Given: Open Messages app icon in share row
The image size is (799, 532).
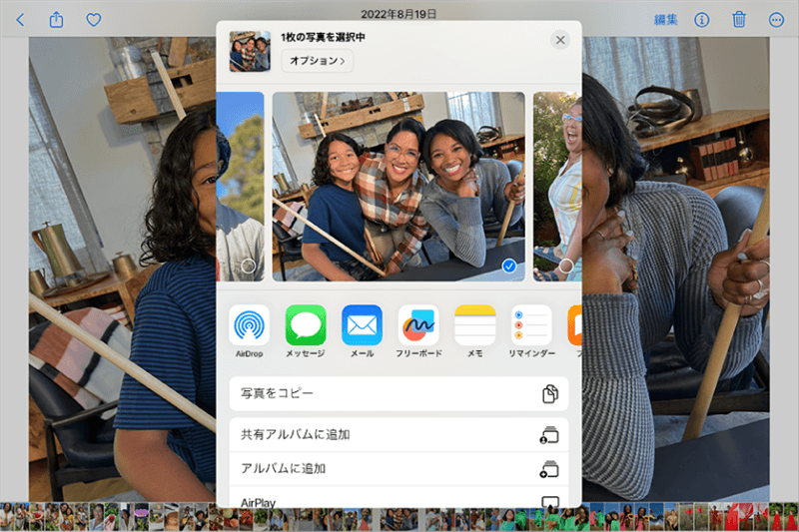Looking at the screenshot, I should click(306, 325).
